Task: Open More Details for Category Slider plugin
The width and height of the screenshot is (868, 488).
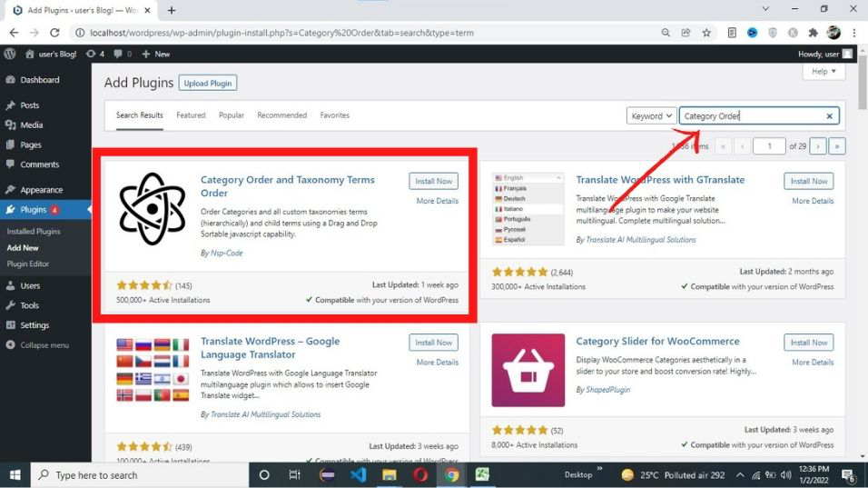Action: pyautogui.click(x=813, y=362)
